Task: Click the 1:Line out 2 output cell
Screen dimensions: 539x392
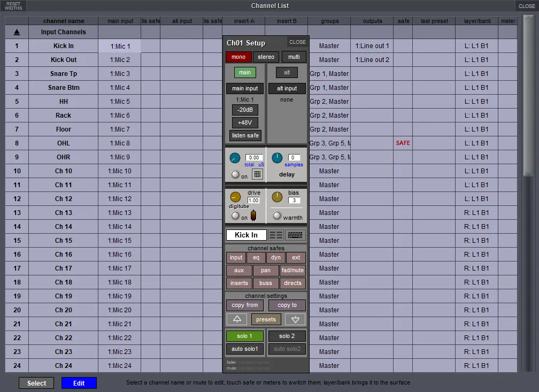Action: click(372, 60)
